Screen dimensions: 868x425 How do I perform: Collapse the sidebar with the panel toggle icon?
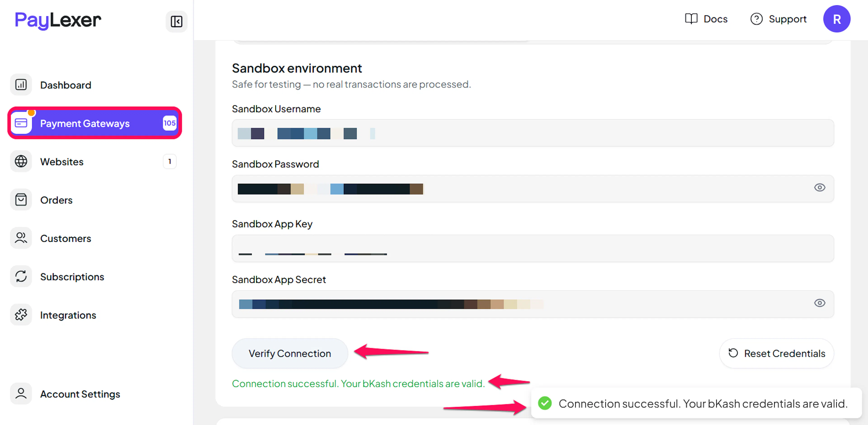(x=176, y=21)
